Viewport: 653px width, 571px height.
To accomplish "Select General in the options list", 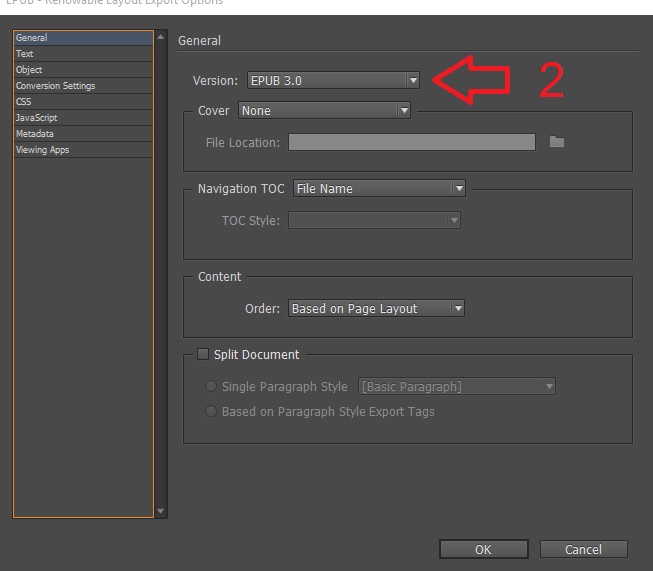I will click(x=83, y=37).
